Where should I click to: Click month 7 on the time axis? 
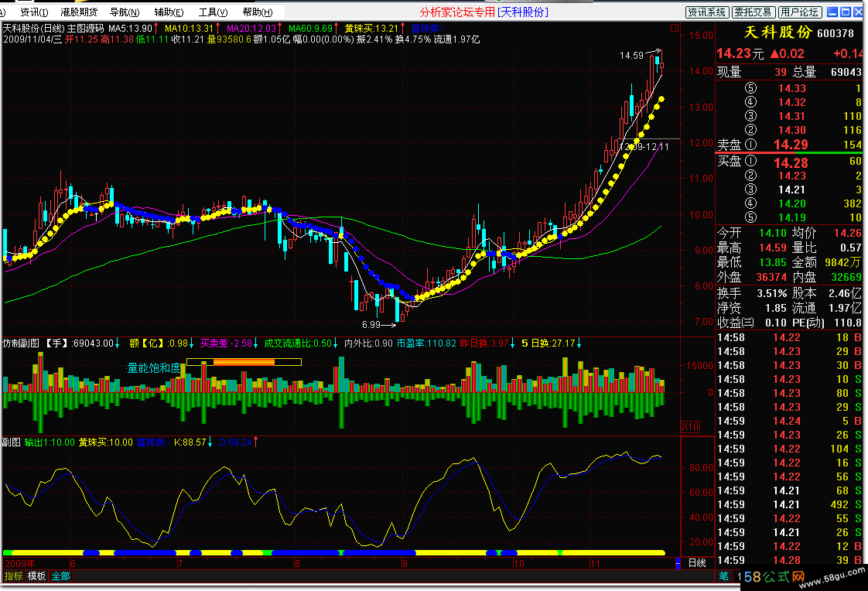click(x=180, y=563)
